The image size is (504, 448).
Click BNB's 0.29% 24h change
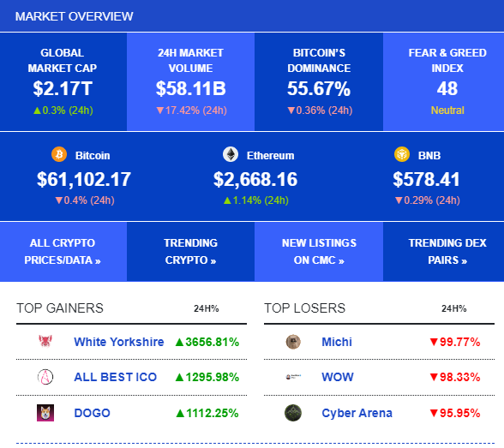coord(427,200)
